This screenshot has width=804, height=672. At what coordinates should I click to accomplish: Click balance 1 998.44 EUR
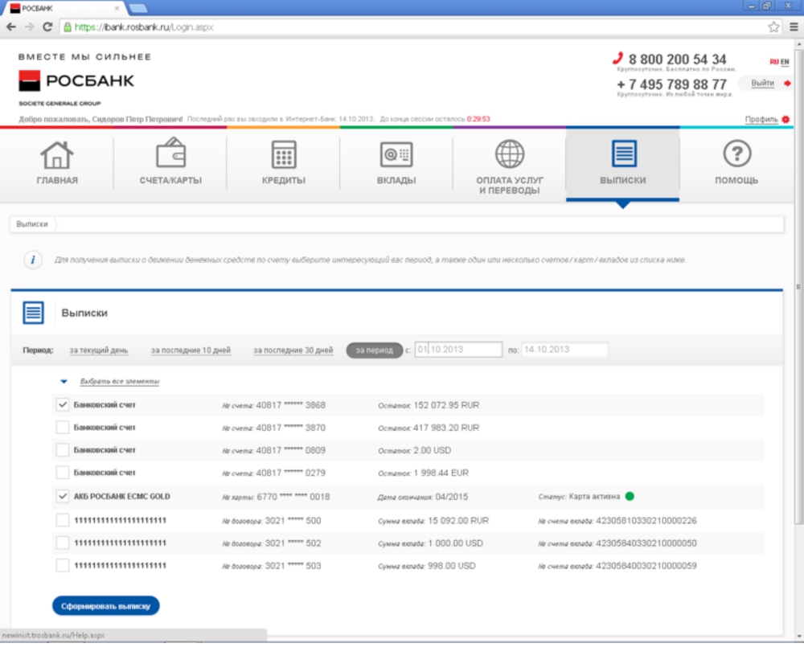point(441,473)
